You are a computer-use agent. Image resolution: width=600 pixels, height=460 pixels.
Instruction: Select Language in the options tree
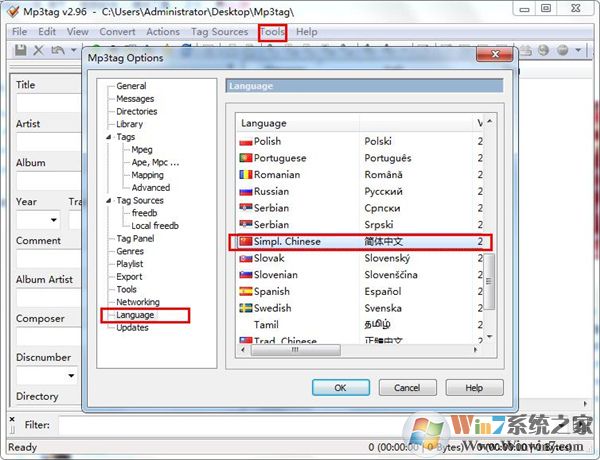[134, 315]
